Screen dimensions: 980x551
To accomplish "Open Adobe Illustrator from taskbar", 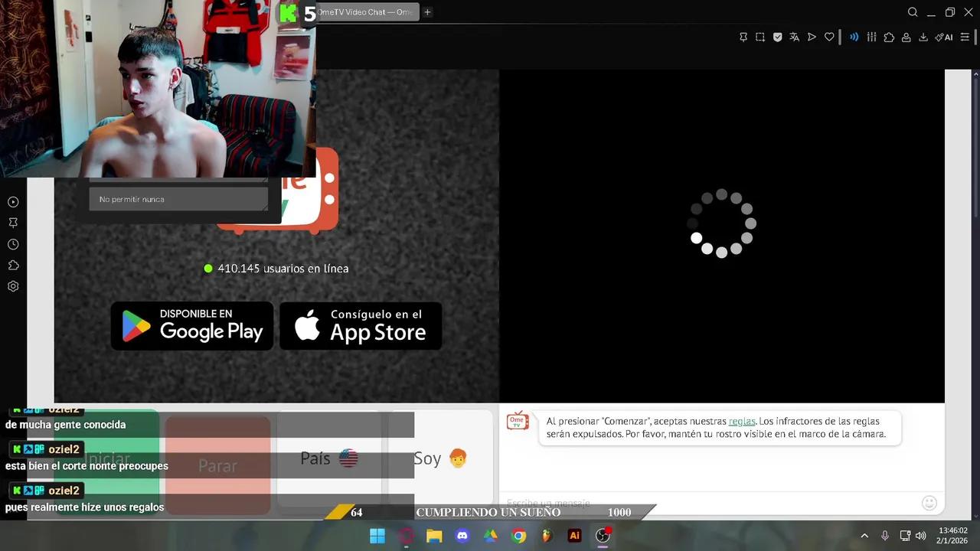I will coord(574,536).
